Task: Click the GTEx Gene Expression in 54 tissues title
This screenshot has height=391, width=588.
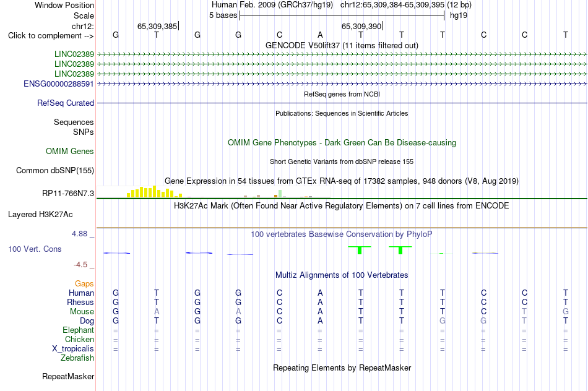Action: coord(342,181)
